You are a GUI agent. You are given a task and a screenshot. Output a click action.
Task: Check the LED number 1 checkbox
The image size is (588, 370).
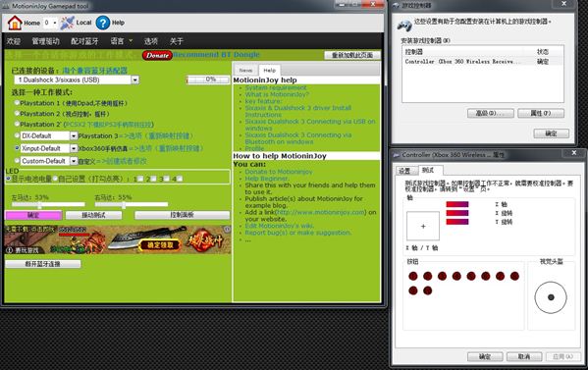pyautogui.click(x=140, y=179)
